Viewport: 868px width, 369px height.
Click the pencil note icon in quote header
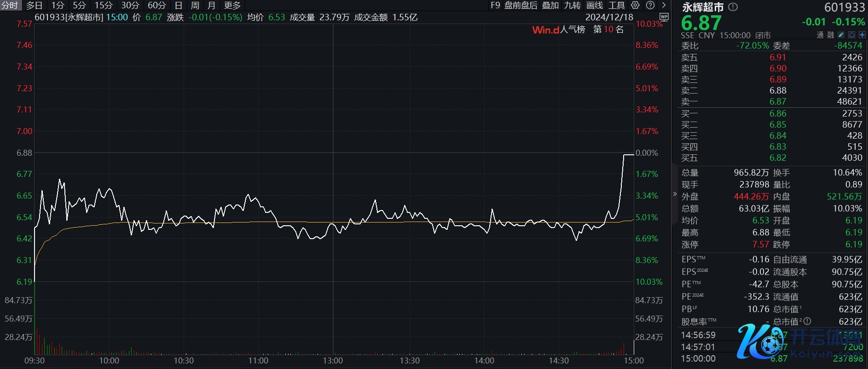(841, 35)
